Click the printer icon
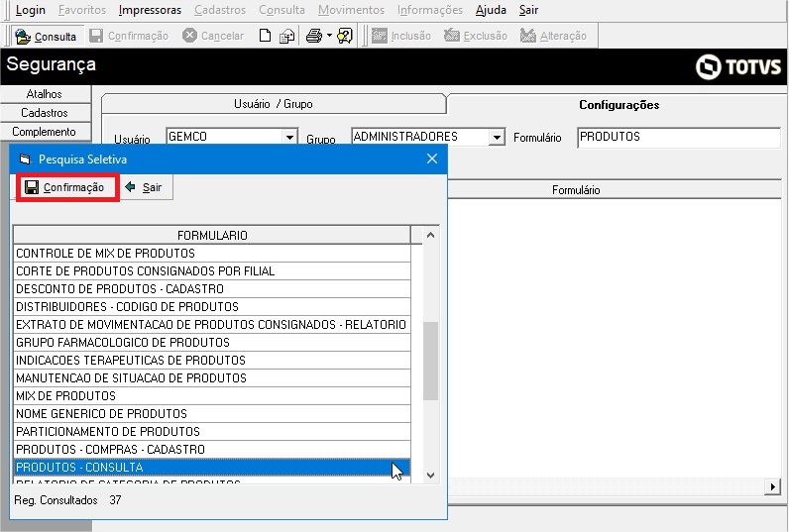 pyautogui.click(x=314, y=36)
